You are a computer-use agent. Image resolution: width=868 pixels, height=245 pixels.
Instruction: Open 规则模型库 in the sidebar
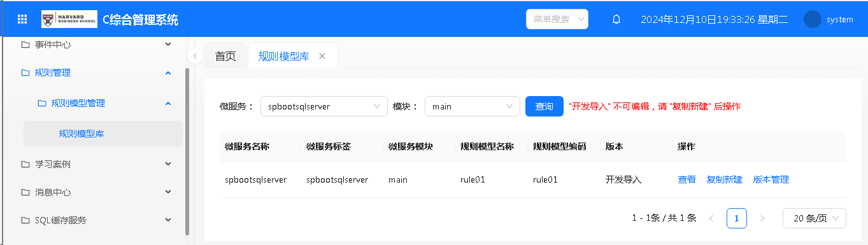[x=103, y=134]
